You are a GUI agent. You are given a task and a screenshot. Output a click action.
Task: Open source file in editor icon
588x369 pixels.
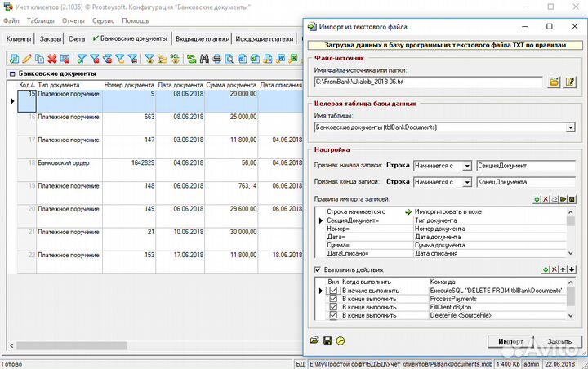(x=570, y=82)
